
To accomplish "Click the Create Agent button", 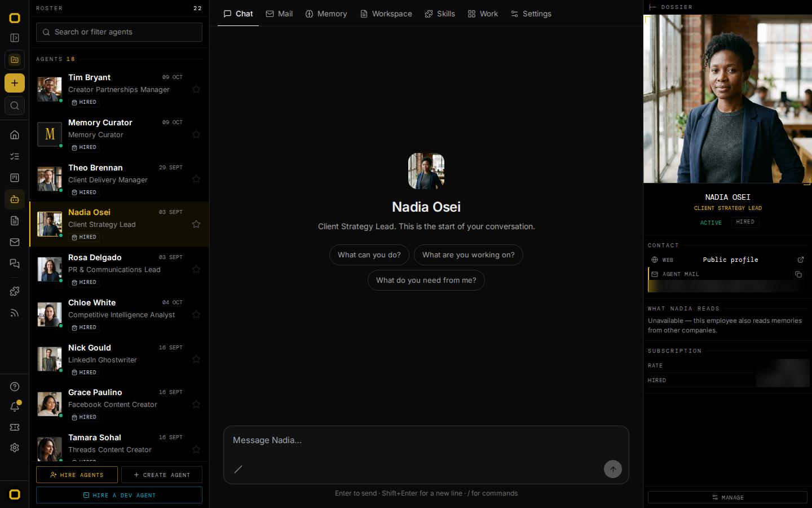I will (x=162, y=475).
